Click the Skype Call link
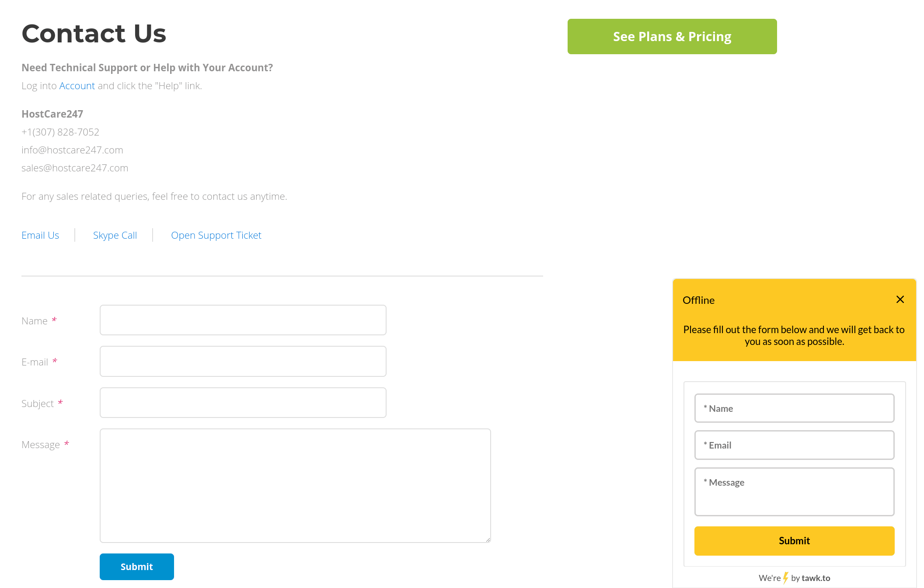924x588 pixels. point(115,235)
